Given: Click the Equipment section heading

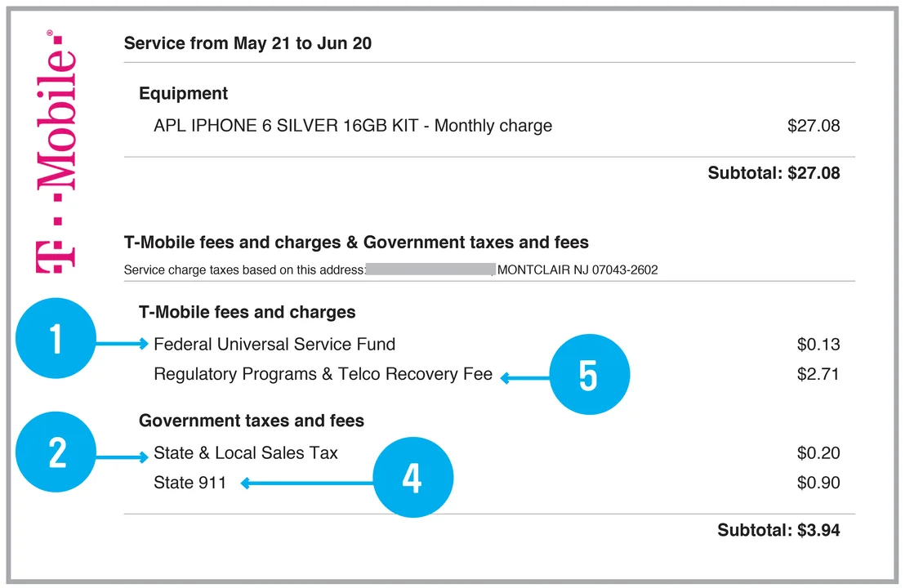Looking at the screenshot, I should 183,93.
